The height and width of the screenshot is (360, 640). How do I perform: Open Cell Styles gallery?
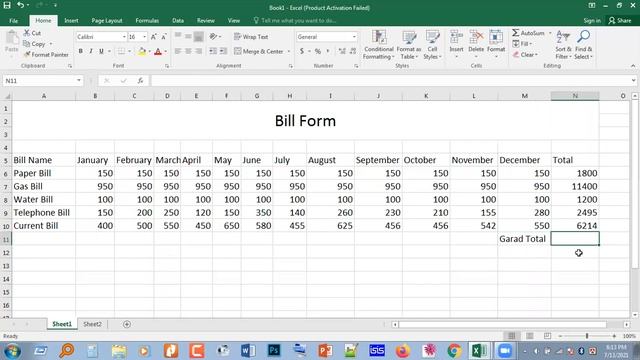pyautogui.click(x=432, y=45)
